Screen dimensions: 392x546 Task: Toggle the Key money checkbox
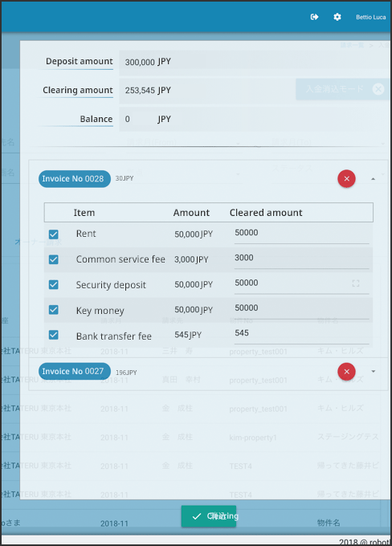point(53,310)
